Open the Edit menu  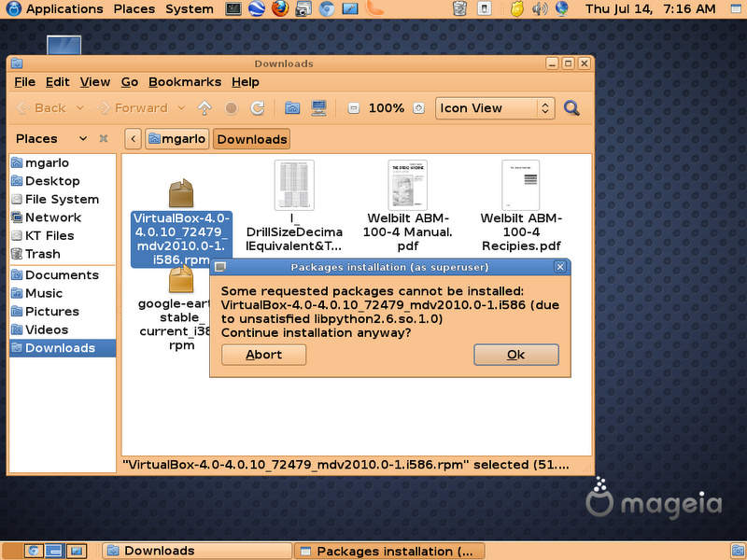pyautogui.click(x=57, y=82)
